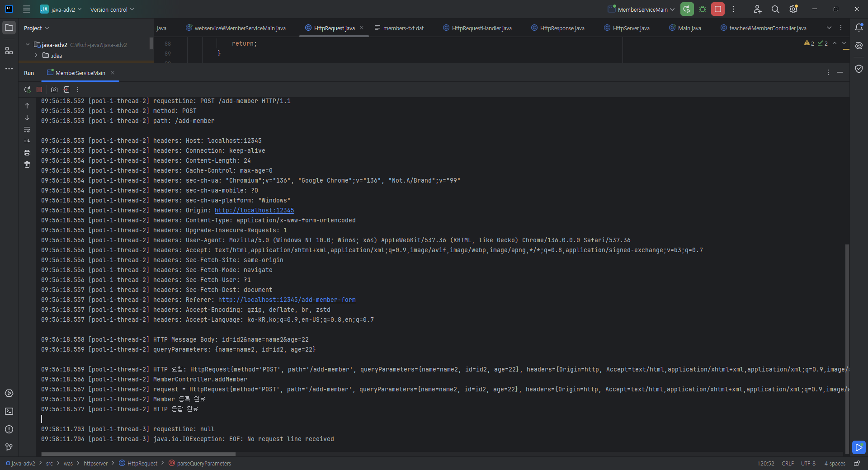Change indent setting 4 spaces
This screenshot has height=470, width=868.
(x=835, y=463)
